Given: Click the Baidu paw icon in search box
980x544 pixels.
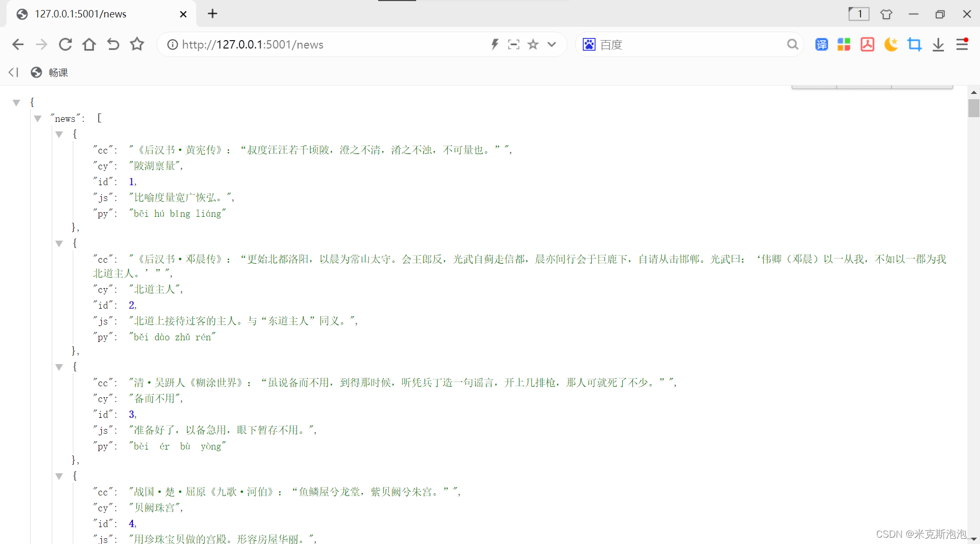Looking at the screenshot, I should coord(589,44).
